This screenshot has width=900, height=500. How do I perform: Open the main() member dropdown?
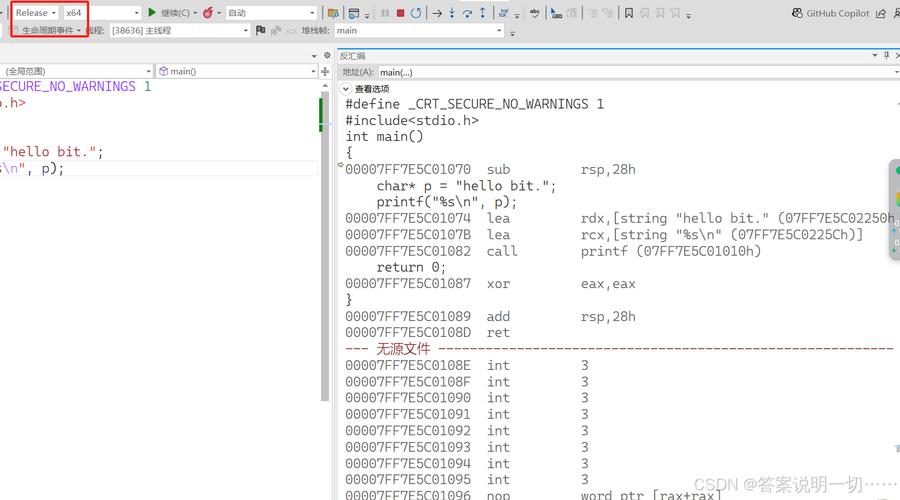point(237,71)
